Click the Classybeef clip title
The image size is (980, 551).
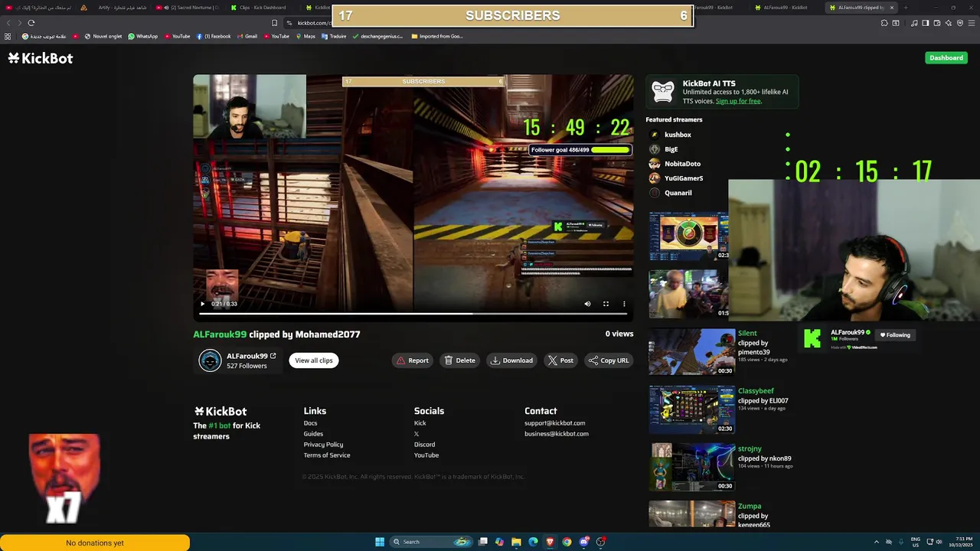(x=756, y=391)
